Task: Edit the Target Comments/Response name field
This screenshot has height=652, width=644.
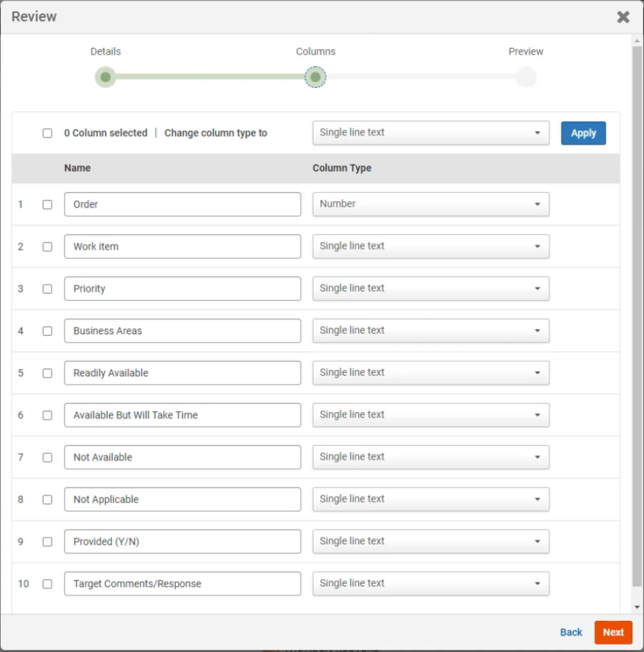Action: (x=182, y=584)
